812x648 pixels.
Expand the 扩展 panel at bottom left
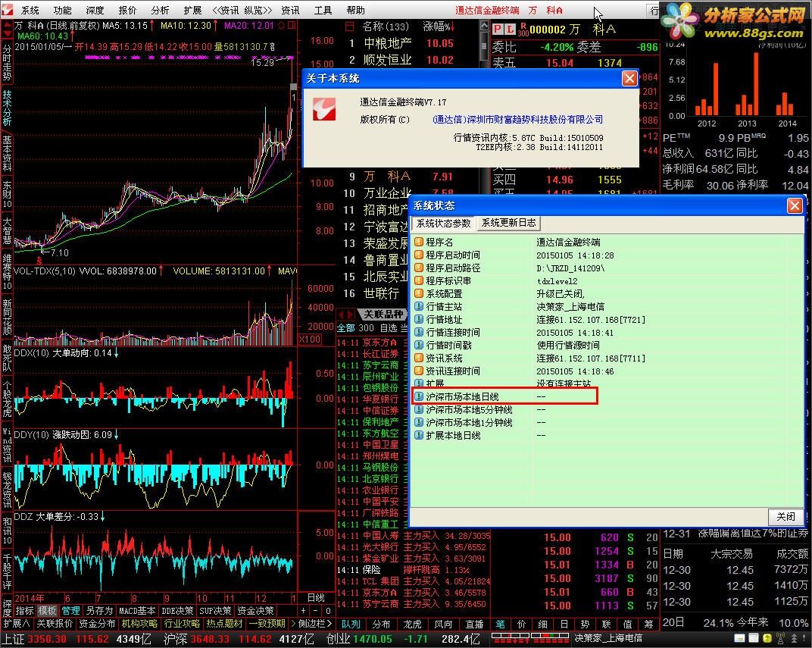tap(17, 624)
